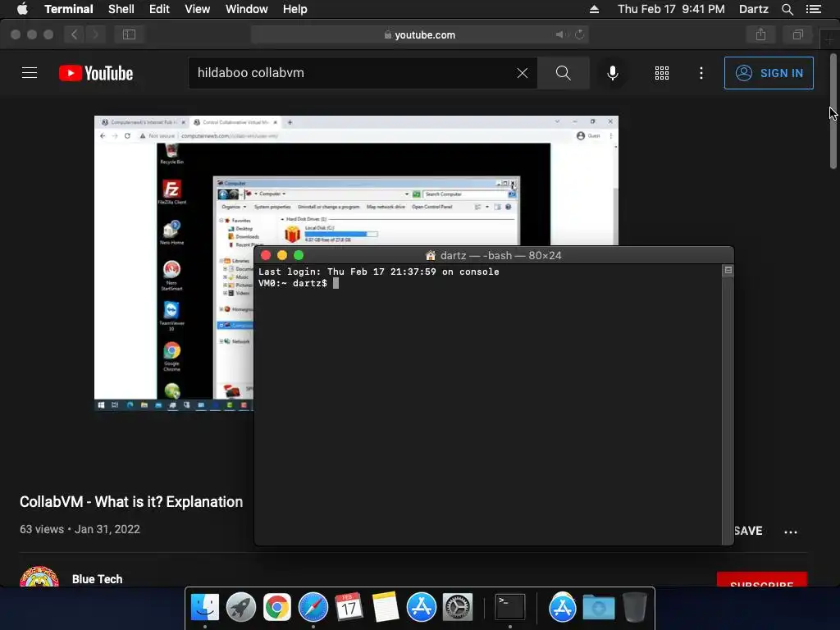Open Safari from the Dock

tap(313, 608)
